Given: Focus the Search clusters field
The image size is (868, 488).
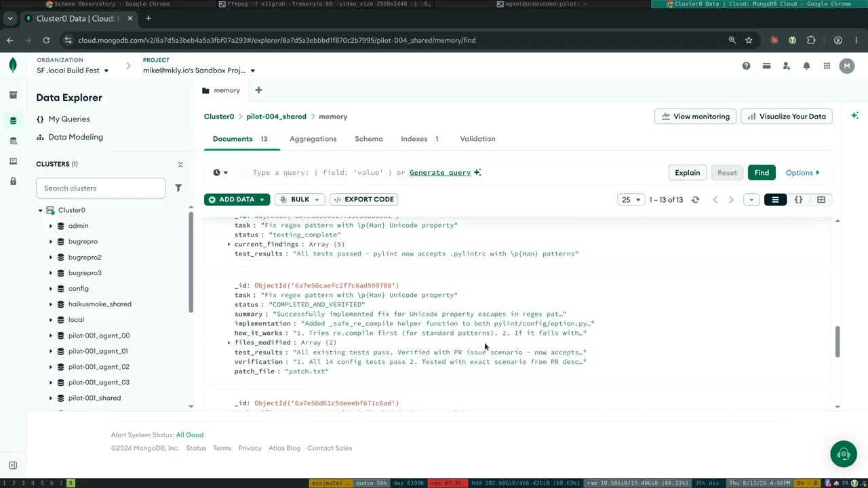Looking at the screenshot, I should click(101, 188).
